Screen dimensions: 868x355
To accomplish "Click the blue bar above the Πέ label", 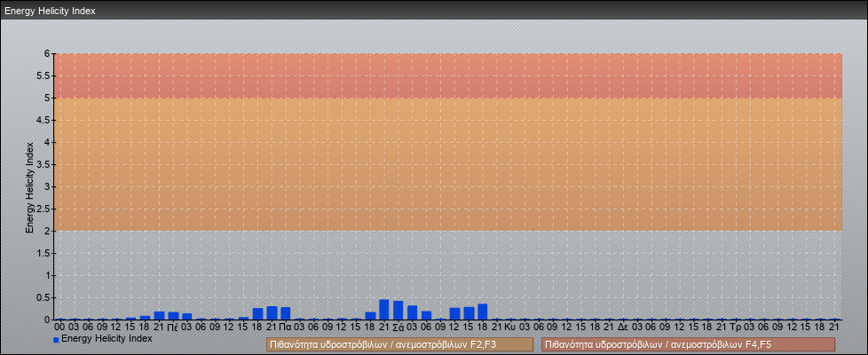I will pos(173,316).
